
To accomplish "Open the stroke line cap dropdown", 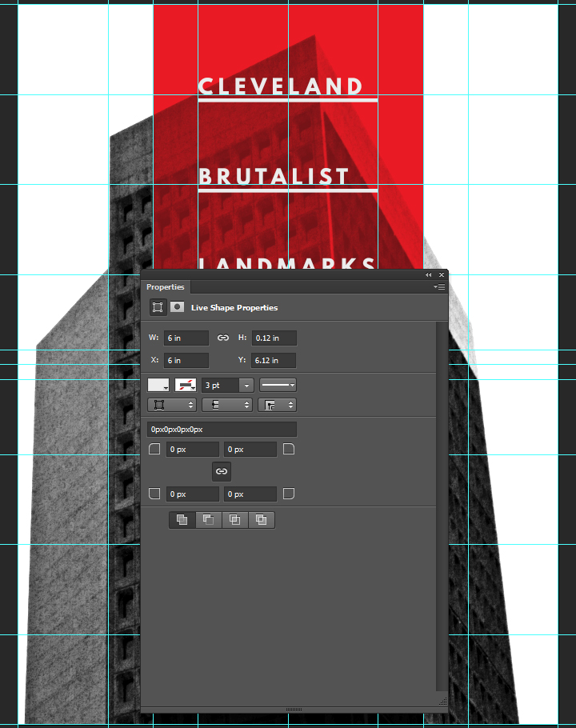I will point(227,405).
